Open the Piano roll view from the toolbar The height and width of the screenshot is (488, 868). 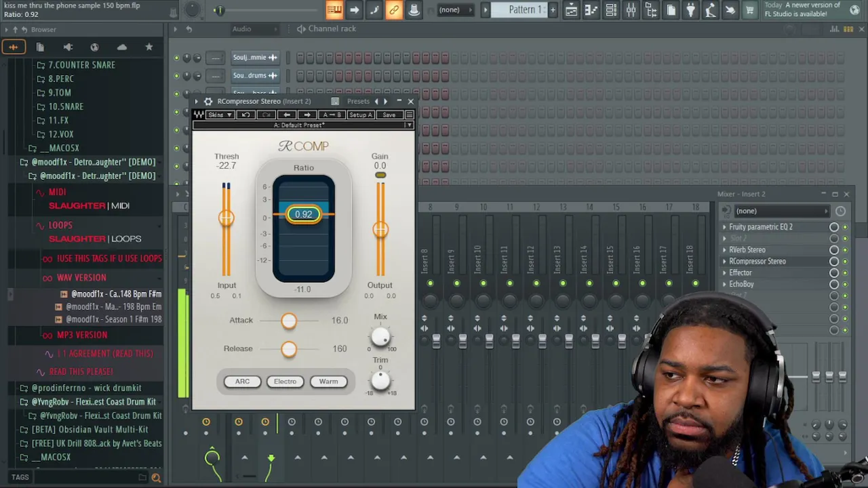point(591,10)
